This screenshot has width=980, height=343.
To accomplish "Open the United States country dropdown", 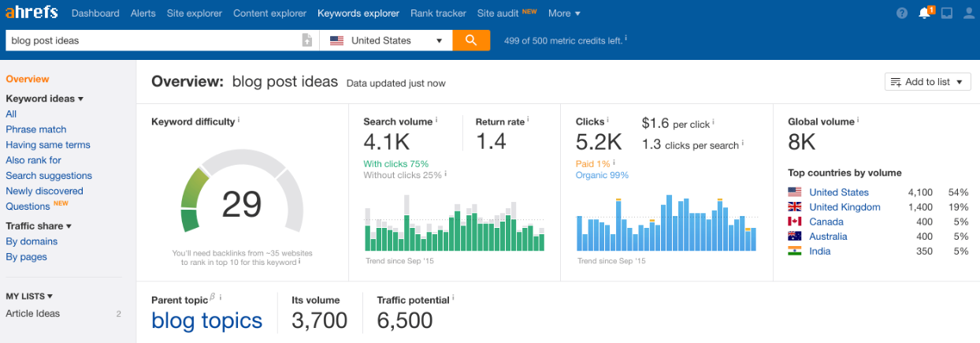I will (x=385, y=40).
